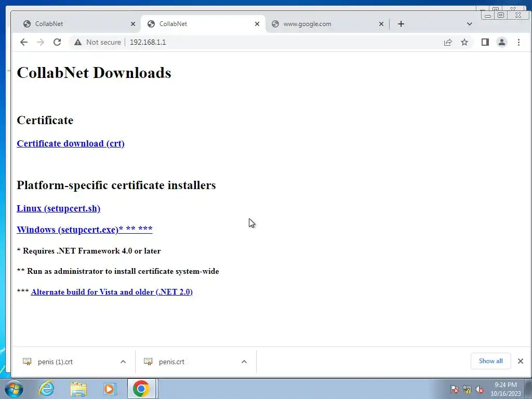Expand the tab search chevron
The image size is (532, 399).
(470, 24)
